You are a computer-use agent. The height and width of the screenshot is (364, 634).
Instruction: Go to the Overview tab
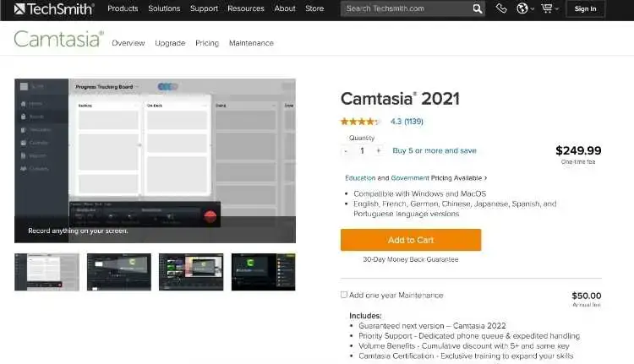(x=128, y=43)
